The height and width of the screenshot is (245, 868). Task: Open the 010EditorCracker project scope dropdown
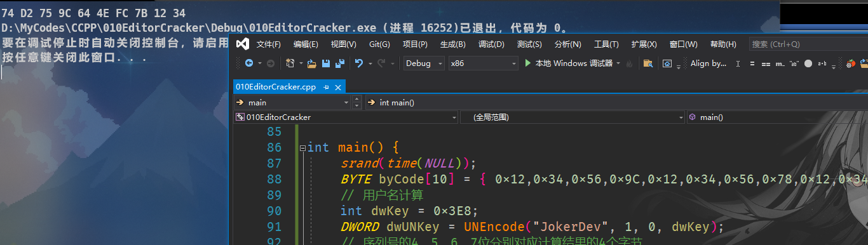point(346,117)
